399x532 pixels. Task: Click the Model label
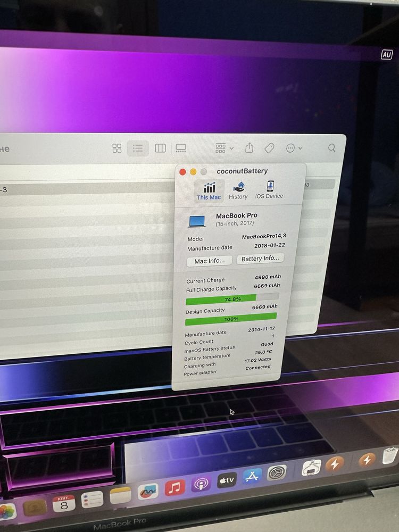click(x=195, y=239)
